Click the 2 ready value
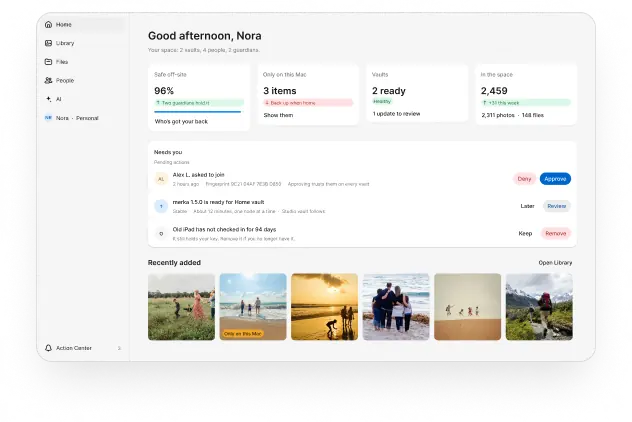This screenshot has height=422, width=632. [389, 91]
